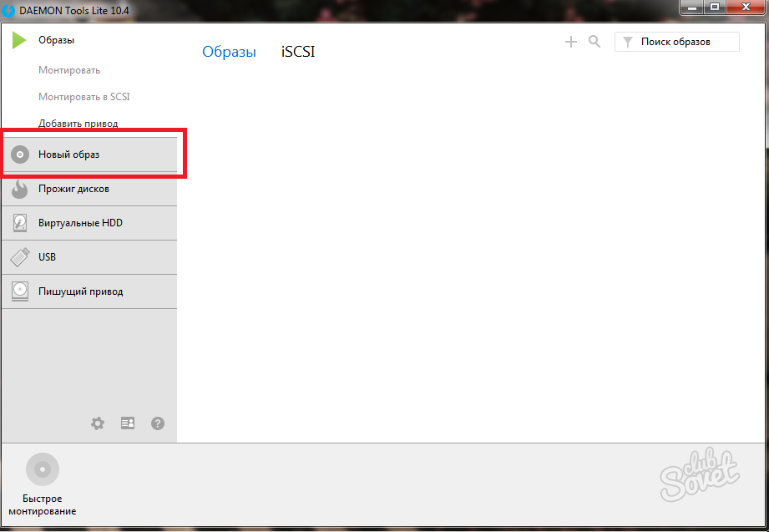Switch to the Образы tab

pyautogui.click(x=229, y=52)
